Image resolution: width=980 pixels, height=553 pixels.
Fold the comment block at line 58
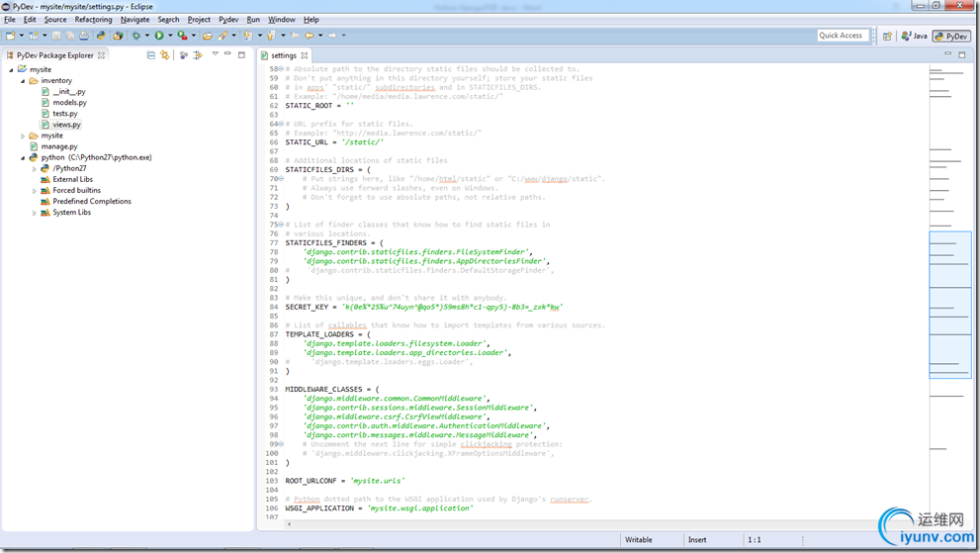click(281, 69)
